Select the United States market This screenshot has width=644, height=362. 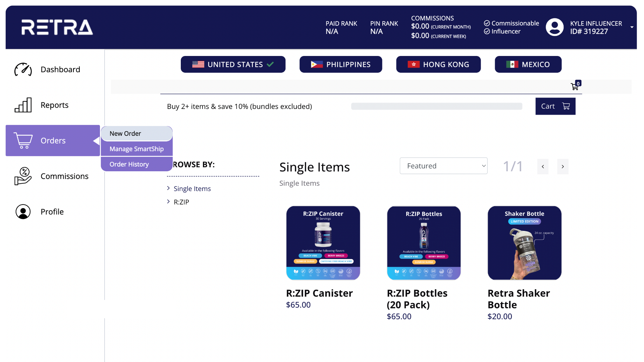[233, 64]
